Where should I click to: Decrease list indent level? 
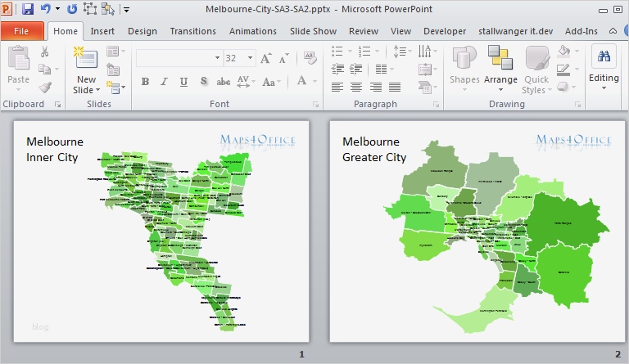337,70
